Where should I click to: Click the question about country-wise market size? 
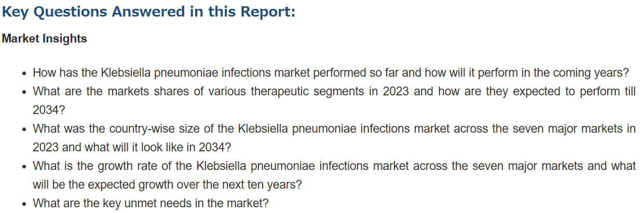[334, 138]
